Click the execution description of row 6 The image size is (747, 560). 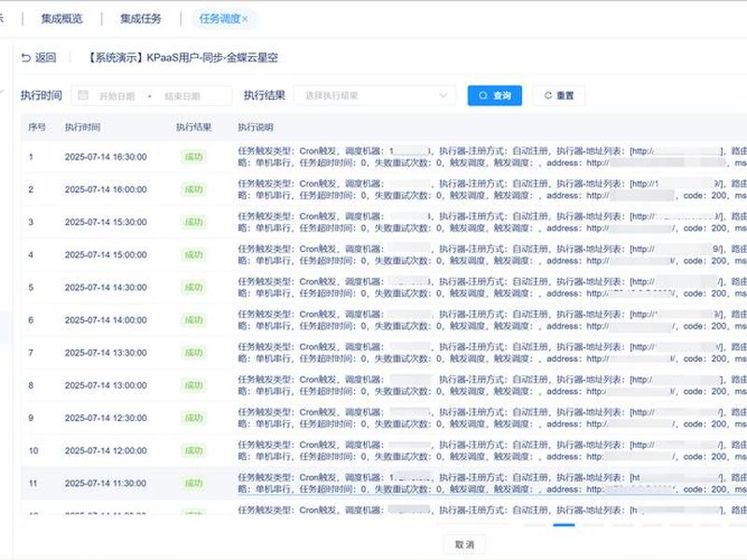click(492, 320)
